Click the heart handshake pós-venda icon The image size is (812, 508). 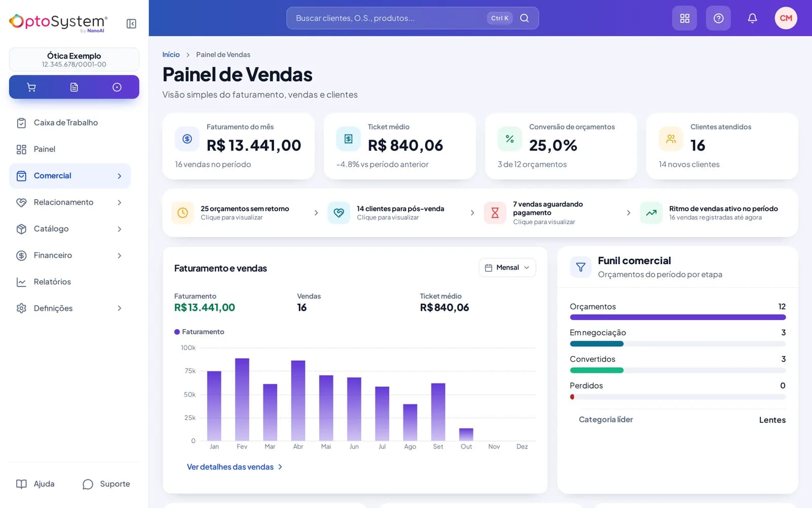pyautogui.click(x=339, y=213)
